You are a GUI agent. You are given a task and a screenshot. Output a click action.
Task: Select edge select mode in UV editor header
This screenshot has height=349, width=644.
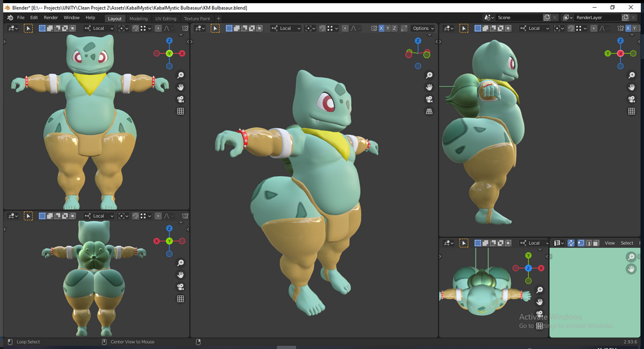tap(588, 243)
